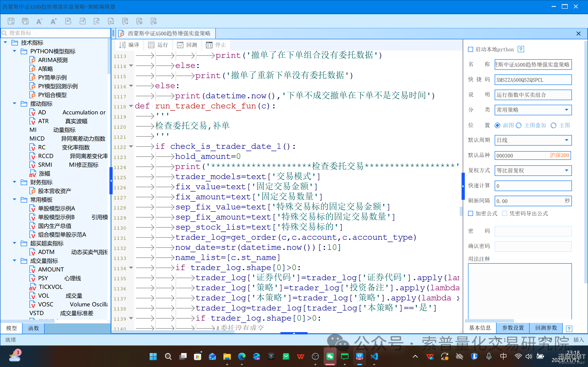Redo the last code edit
The height and width of the screenshot is (367, 588).
point(83,21)
